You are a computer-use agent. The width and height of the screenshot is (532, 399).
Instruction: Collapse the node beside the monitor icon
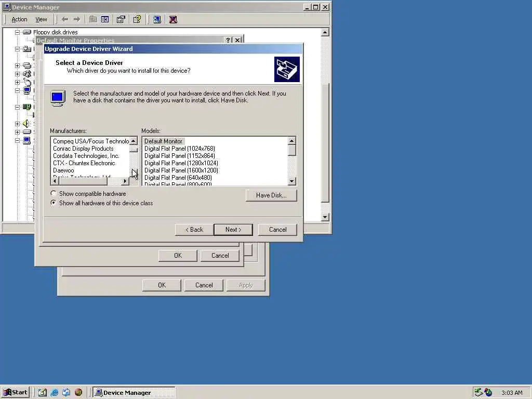point(17,90)
